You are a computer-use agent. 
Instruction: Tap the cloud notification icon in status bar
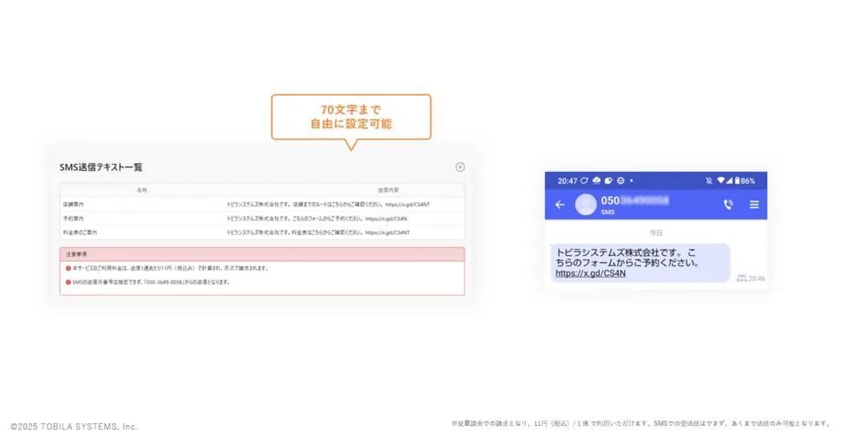pyautogui.click(x=596, y=181)
